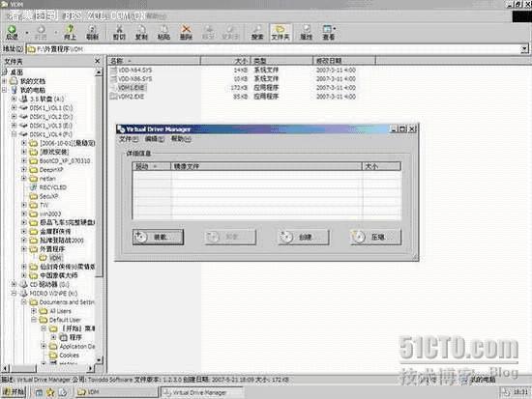Click the Size (大小) column header in VDM dialog
This screenshot has height=399, width=532.
[382, 166]
